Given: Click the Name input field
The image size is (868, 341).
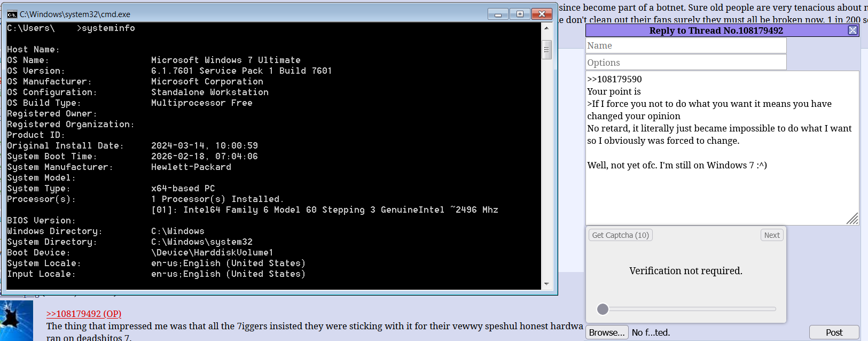Looking at the screenshot, I should point(686,46).
